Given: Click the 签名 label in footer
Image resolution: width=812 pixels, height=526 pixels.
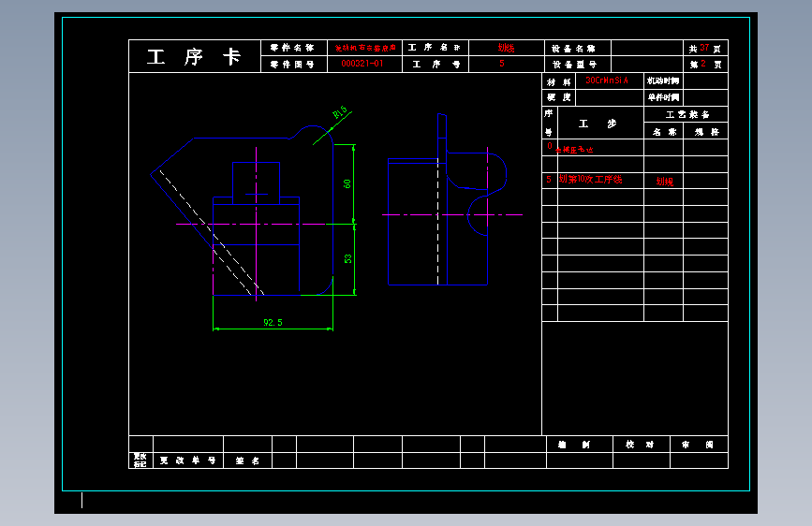Looking at the screenshot, I should click(247, 460).
